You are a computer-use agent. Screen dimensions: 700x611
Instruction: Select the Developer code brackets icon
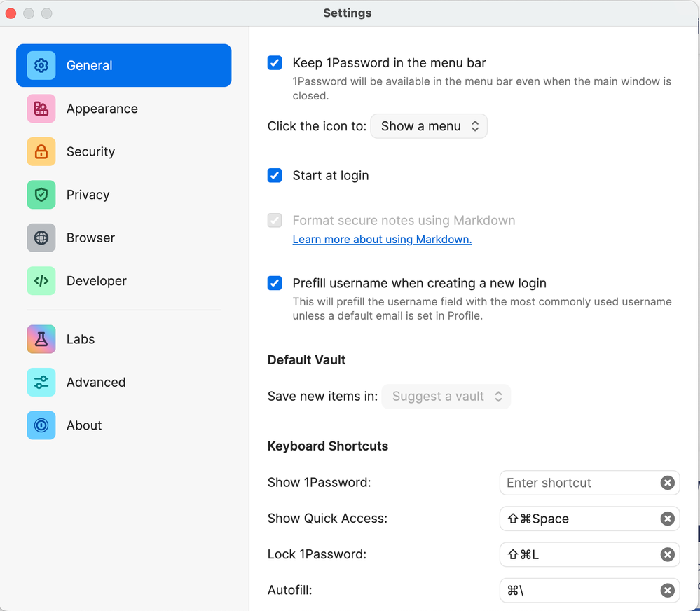pyautogui.click(x=41, y=281)
